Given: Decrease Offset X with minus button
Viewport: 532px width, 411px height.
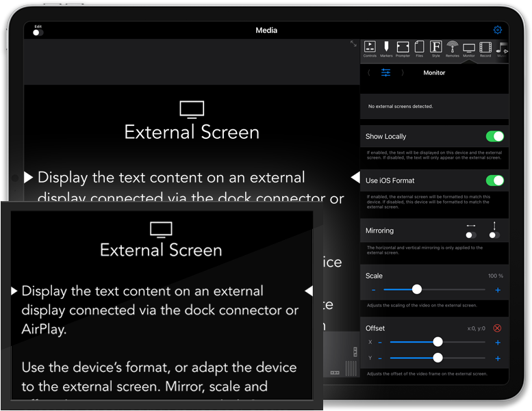Looking at the screenshot, I should tap(380, 343).
